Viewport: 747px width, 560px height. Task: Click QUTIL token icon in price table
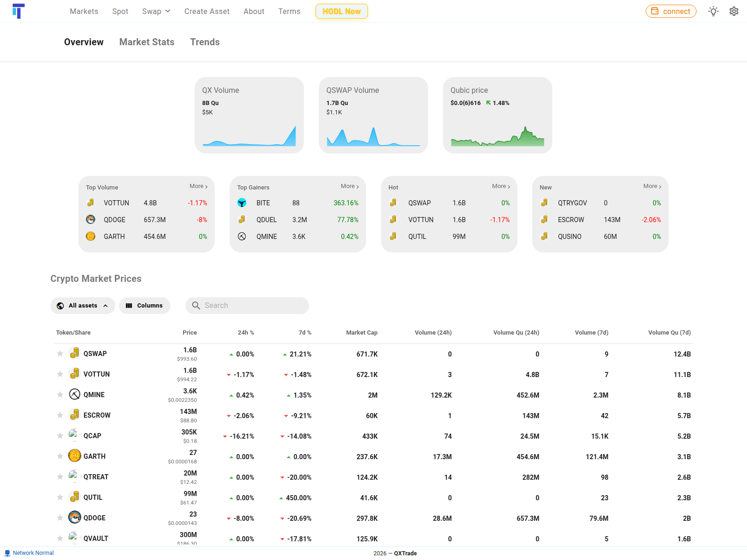(75, 497)
